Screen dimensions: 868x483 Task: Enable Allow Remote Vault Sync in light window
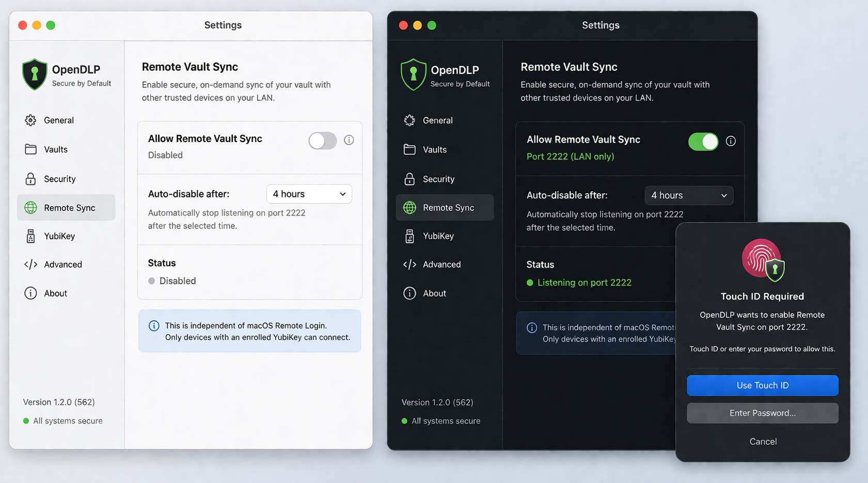[x=323, y=141]
